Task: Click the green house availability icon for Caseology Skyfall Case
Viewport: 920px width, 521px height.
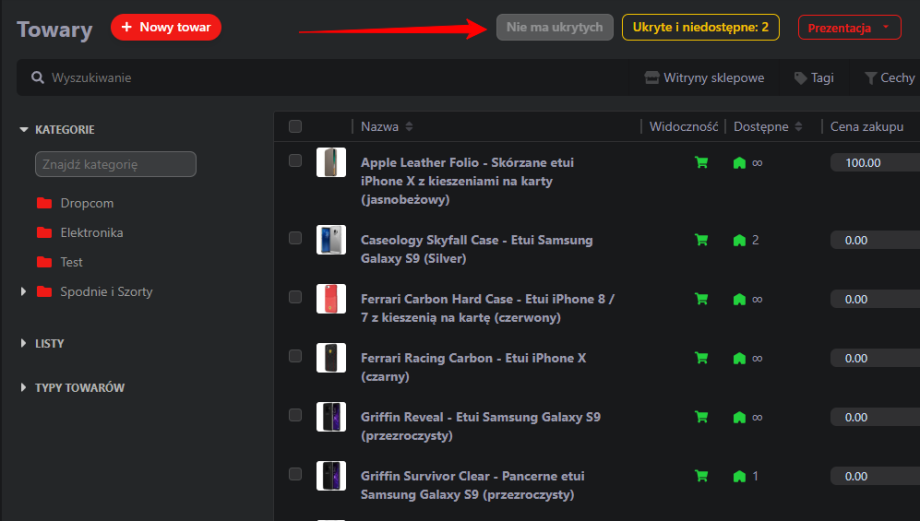Action: point(739,240)
